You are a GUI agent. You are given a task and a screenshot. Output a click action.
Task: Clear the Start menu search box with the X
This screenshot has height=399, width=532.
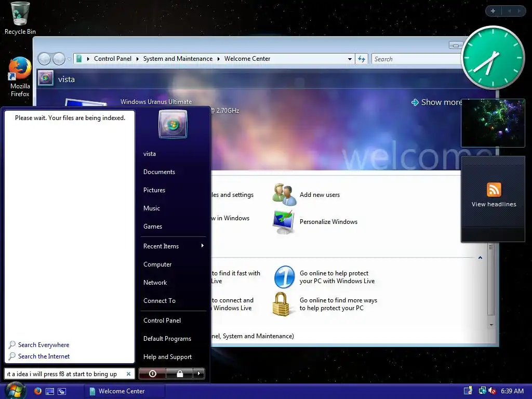coord(129,374)
